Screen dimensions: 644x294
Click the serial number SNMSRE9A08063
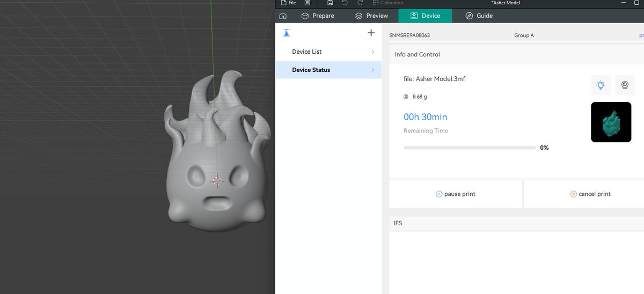[x=409, y=35]
